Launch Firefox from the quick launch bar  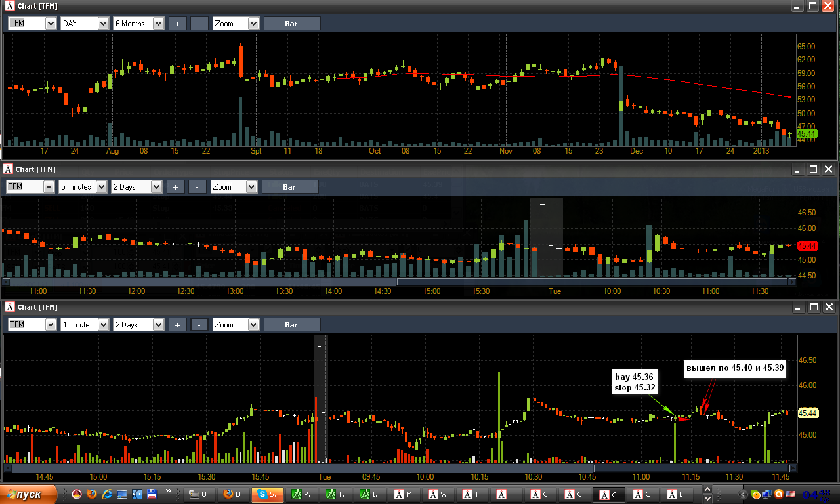[92, 494]
